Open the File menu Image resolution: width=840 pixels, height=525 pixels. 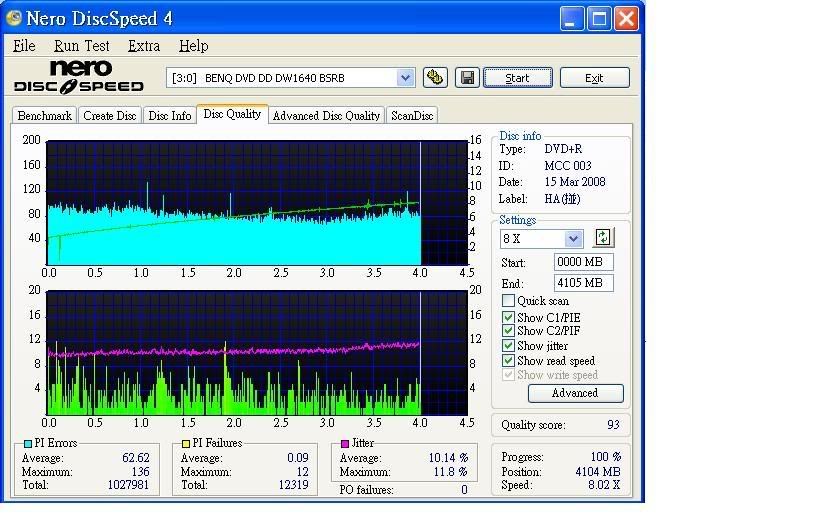[x=24, y=46]
